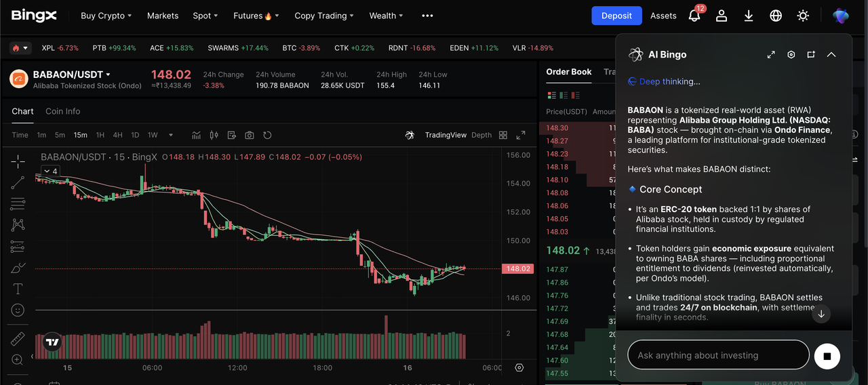Switch chart view to Depth
The width and height of the screenshot is (868, 385).
pyautogui.click(x=481, y=135)
